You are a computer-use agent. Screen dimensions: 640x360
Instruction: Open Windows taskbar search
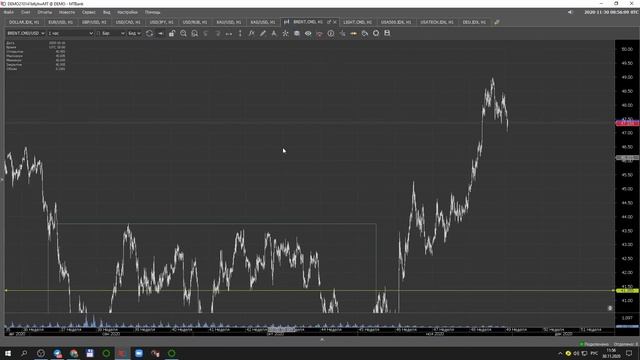pyautogui.click(x=24, y=353)
